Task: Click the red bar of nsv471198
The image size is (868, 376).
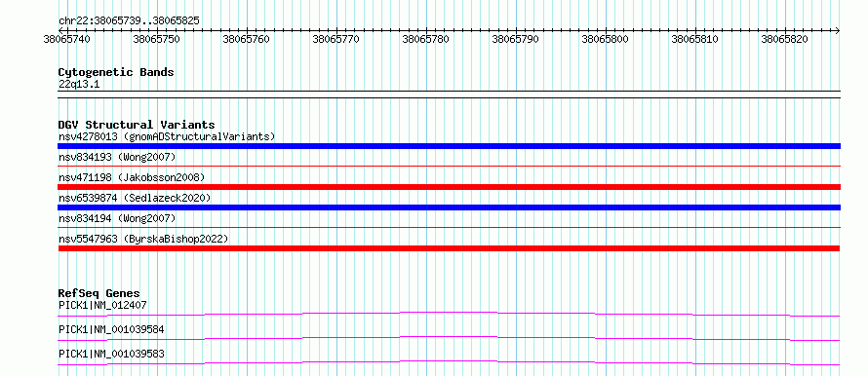Action: (x=449, y=187)
